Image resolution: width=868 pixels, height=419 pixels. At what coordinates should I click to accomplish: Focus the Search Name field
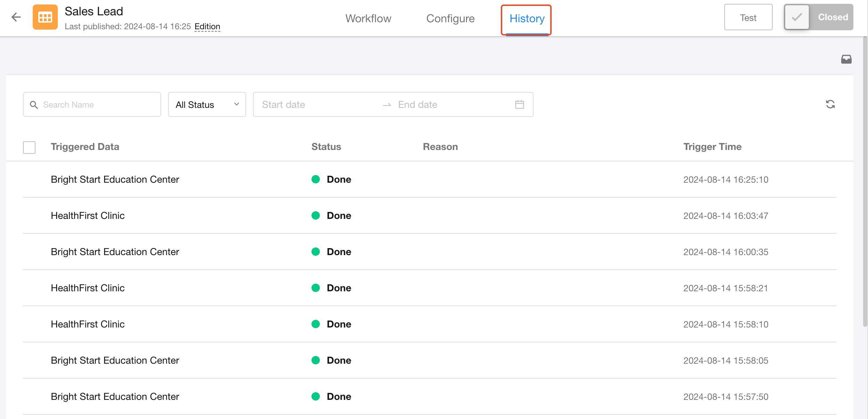pos(97,104)
